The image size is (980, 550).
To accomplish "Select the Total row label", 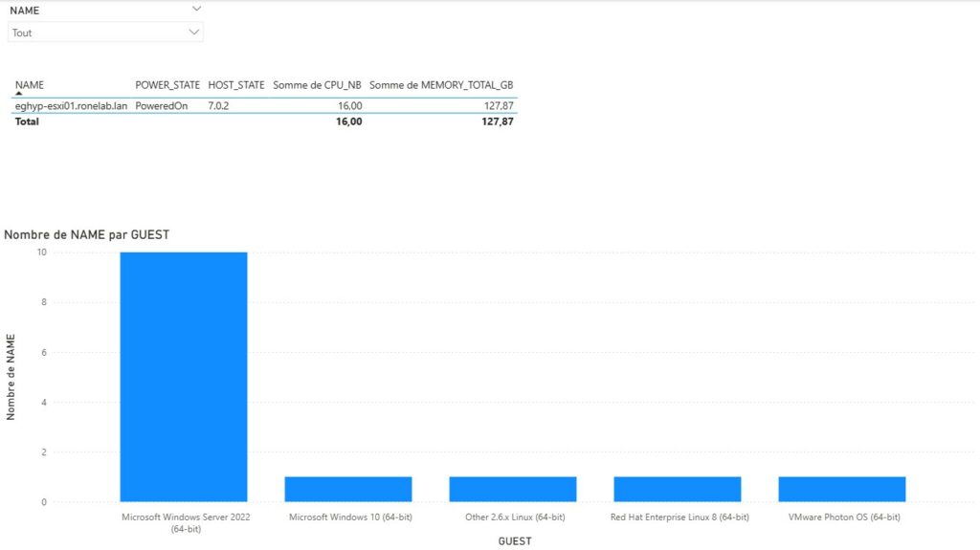I will (27, 121).
